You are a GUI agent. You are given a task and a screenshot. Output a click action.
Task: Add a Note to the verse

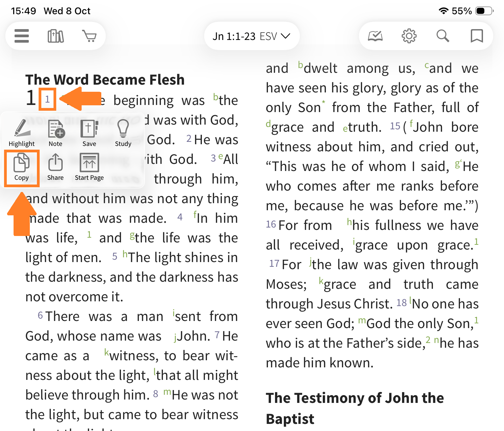[56, 133]
